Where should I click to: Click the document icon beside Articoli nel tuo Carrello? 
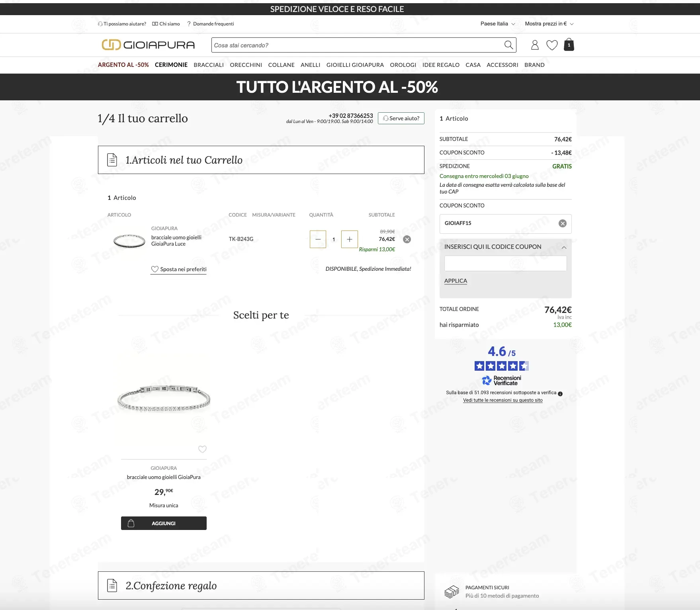112,160
